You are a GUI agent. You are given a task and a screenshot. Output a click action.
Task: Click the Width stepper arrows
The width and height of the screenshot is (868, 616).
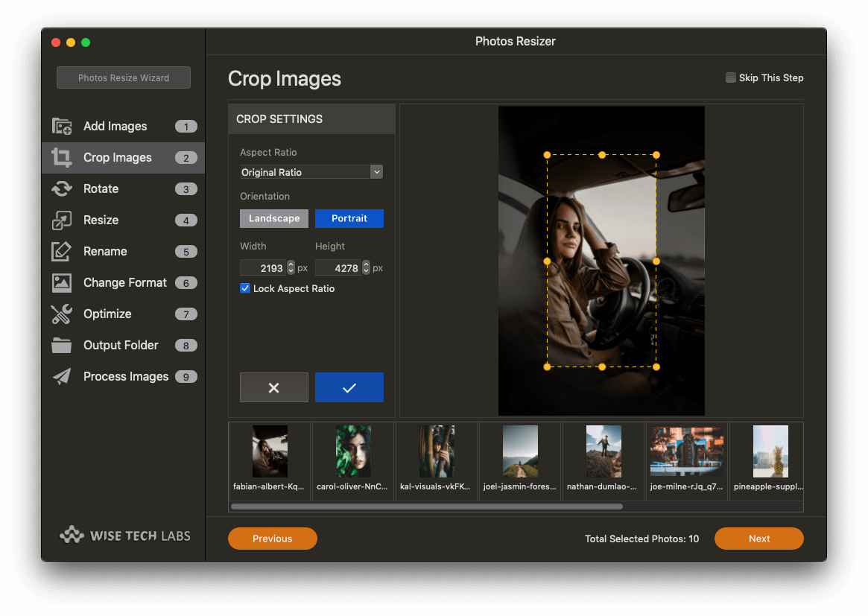tap(291, 267)
